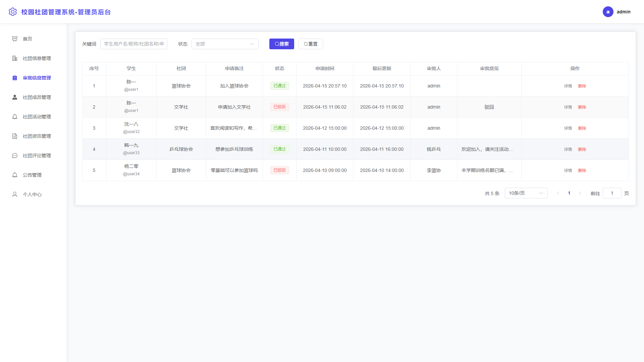Go to next page arrow
The width and height of the screenshot is (644, 362).
click(x=580, y=193)
